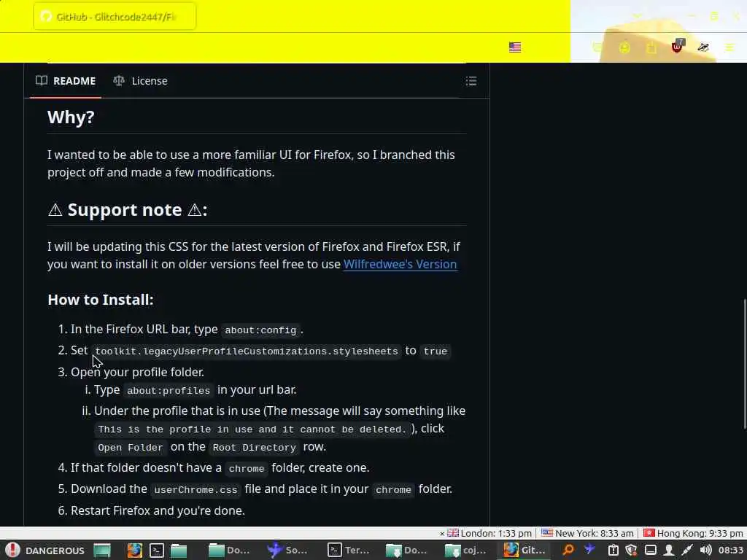Click the page vertical scrollbar thumb
Image resolution: width=747 pixels, height=560 pixels.
point(744,365)
